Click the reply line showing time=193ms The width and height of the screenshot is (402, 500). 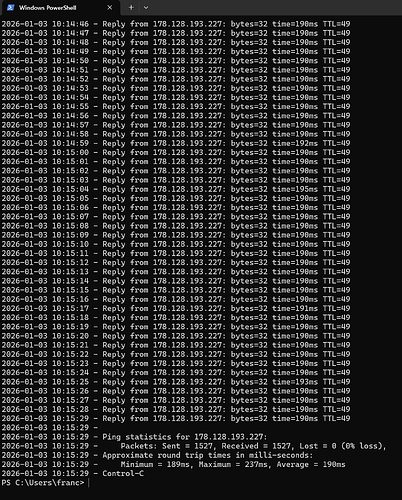[176, 382]
